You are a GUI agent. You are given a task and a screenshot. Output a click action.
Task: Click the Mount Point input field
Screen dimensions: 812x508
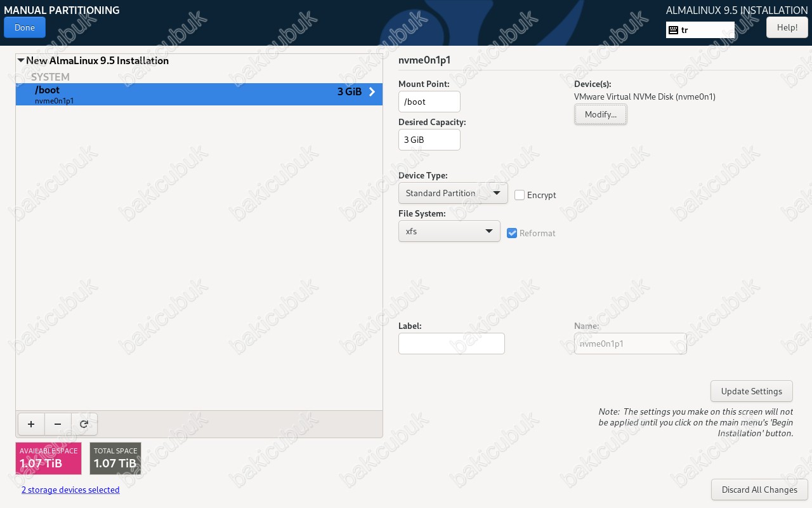[x=429, y=102]
